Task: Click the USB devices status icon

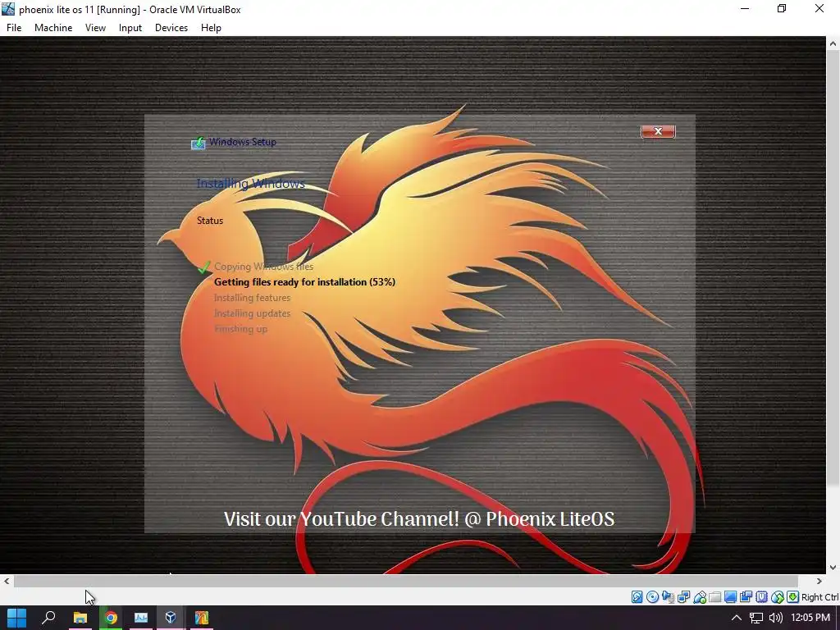Action: pos(700,597)
